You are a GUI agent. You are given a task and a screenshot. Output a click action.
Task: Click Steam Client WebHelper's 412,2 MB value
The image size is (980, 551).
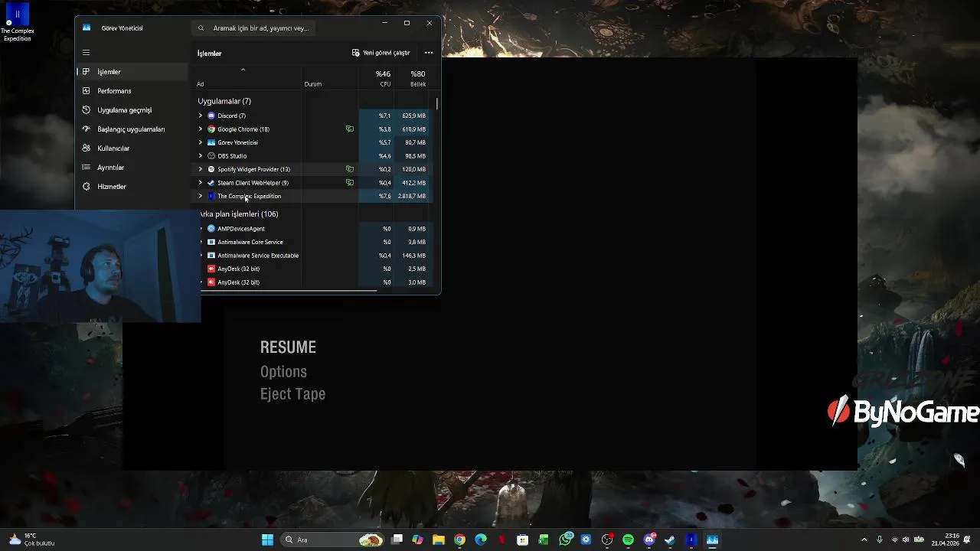[x=413, y=183]
